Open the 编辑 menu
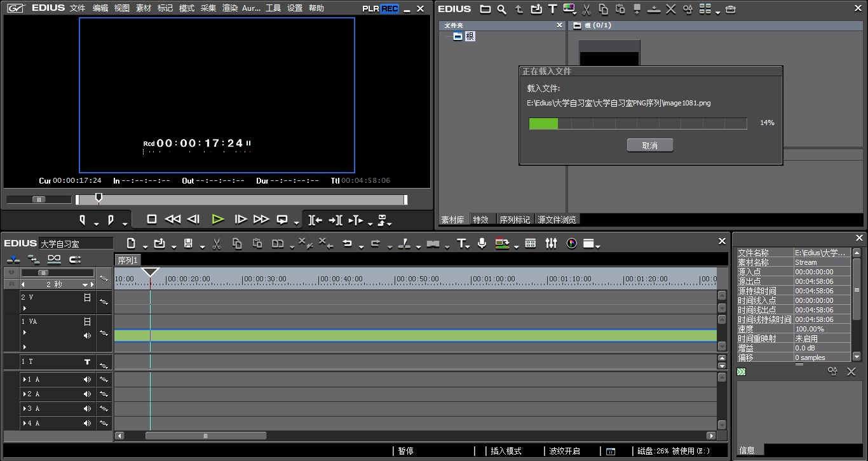The width and height of the screenshot is (868, 461). 100,8
